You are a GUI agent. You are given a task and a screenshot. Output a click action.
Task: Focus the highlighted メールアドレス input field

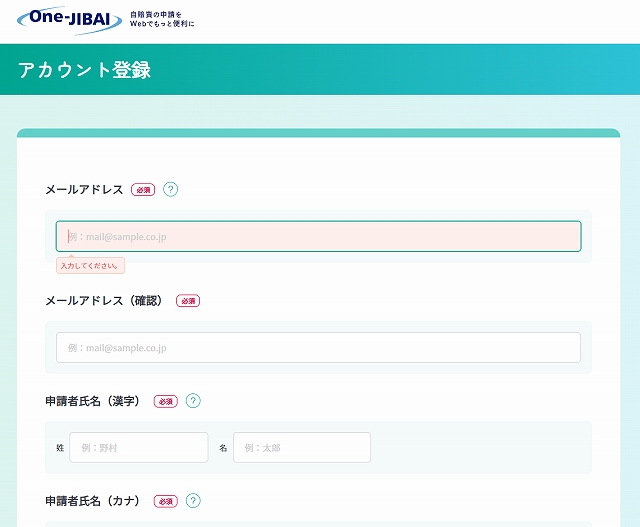318,236
